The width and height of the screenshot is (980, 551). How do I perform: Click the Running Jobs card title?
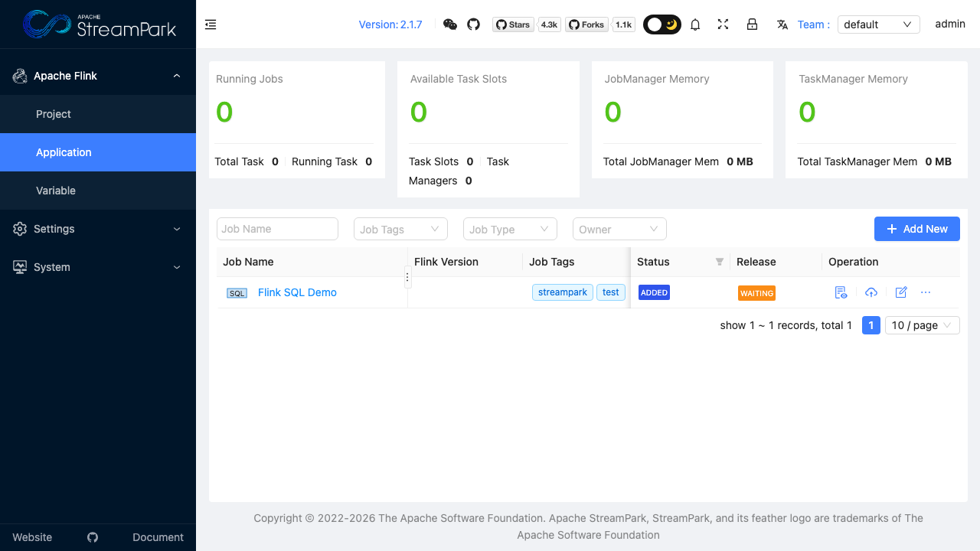click(x=250, y=79)
